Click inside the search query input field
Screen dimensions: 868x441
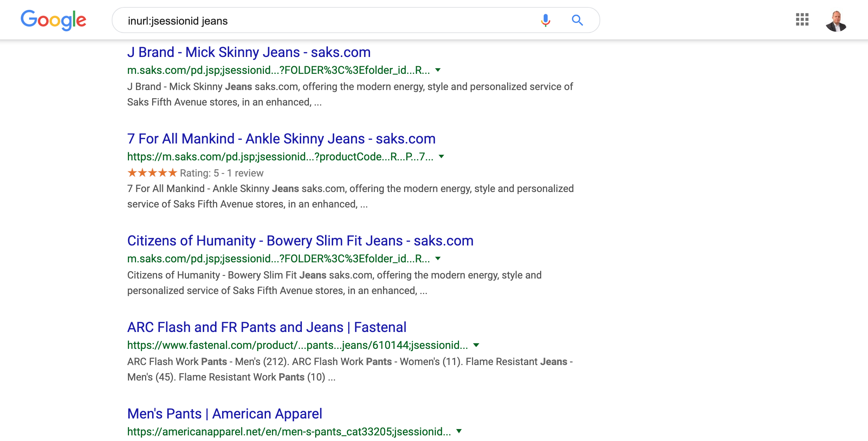point(316,20)
